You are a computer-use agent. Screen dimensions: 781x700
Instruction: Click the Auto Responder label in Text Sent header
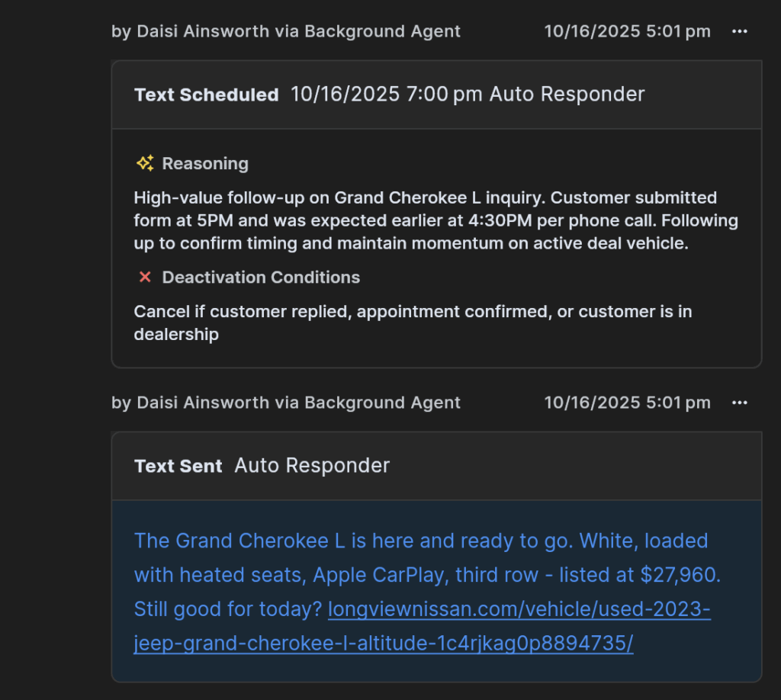(312, 465)
